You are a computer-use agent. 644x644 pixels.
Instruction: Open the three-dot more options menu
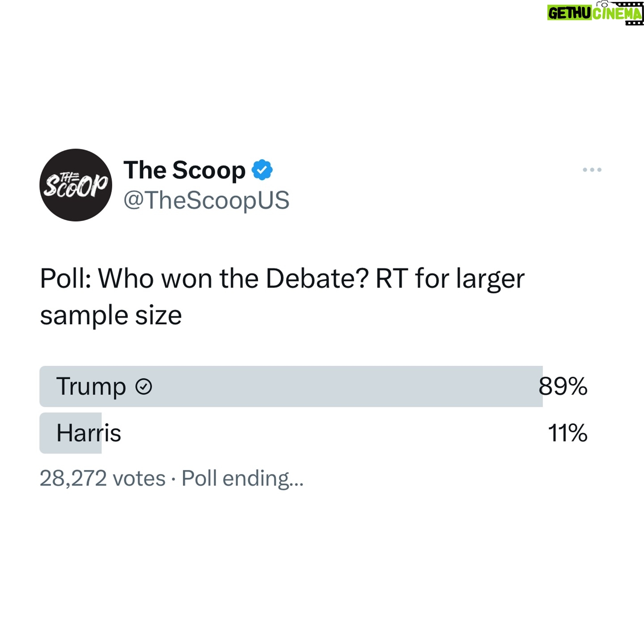[x=592, y=170]
